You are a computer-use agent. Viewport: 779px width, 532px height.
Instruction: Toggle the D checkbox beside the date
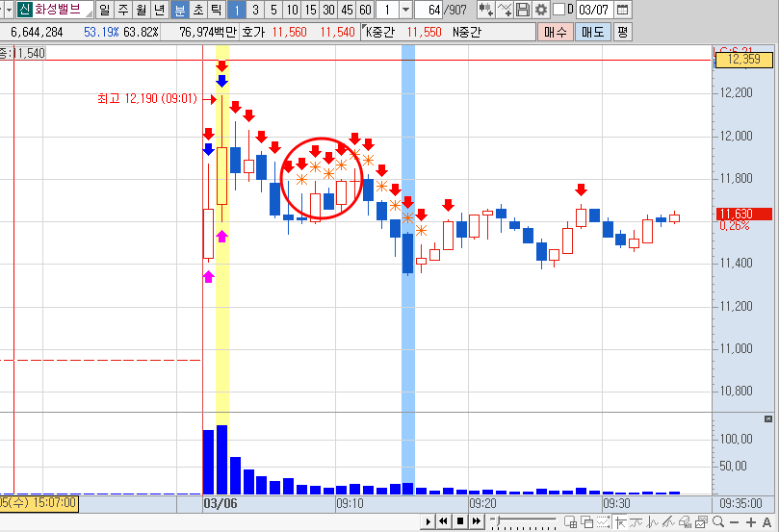(x=558, y=10)
